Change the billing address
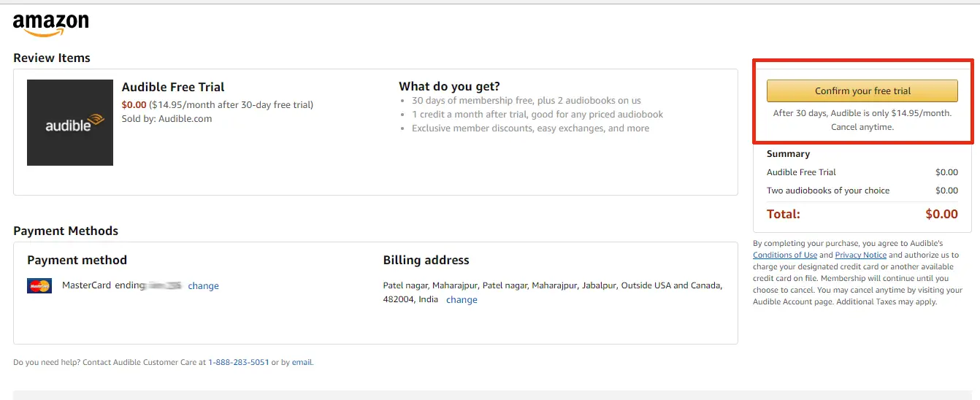The image size is (980, 400). tap(462, 300)
